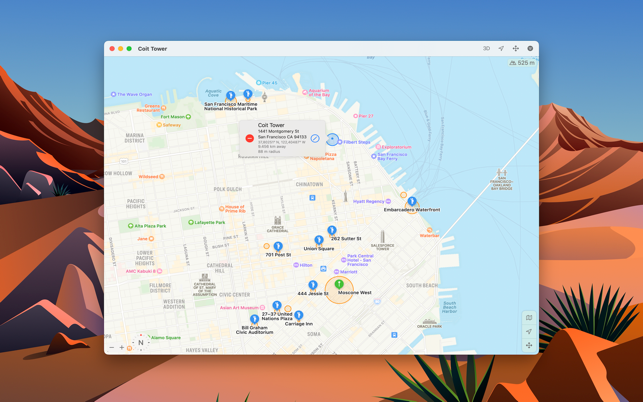643x402 pixels.
Task: Click the four-arrow icon in the map controls panel
Action: point(529,345)
